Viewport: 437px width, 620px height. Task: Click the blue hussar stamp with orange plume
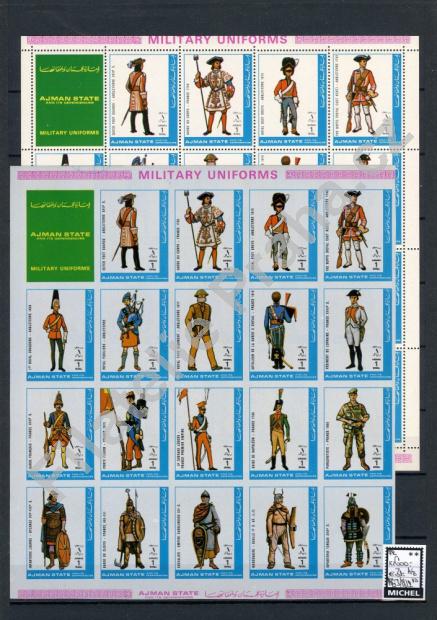(283, 335)
